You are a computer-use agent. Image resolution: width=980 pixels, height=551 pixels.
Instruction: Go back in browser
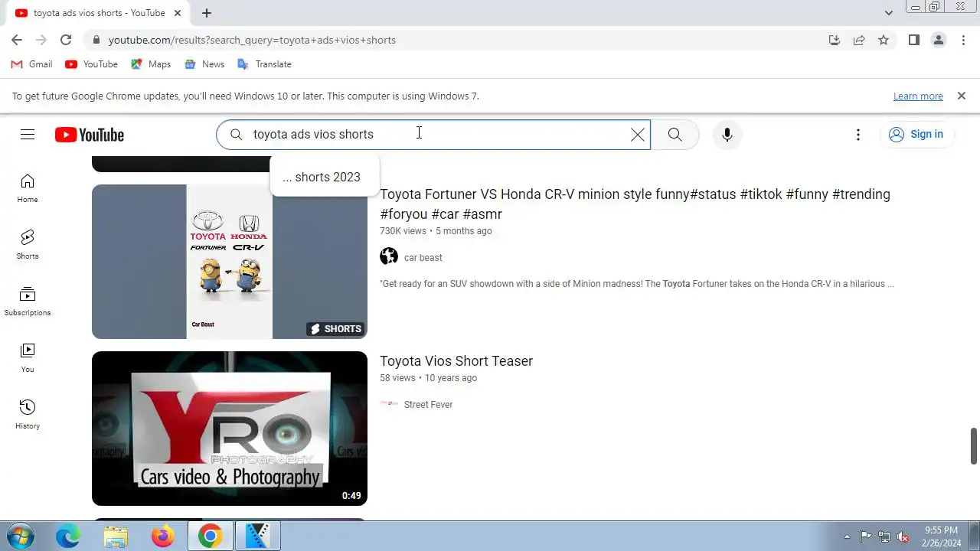(x=17, y=40)
